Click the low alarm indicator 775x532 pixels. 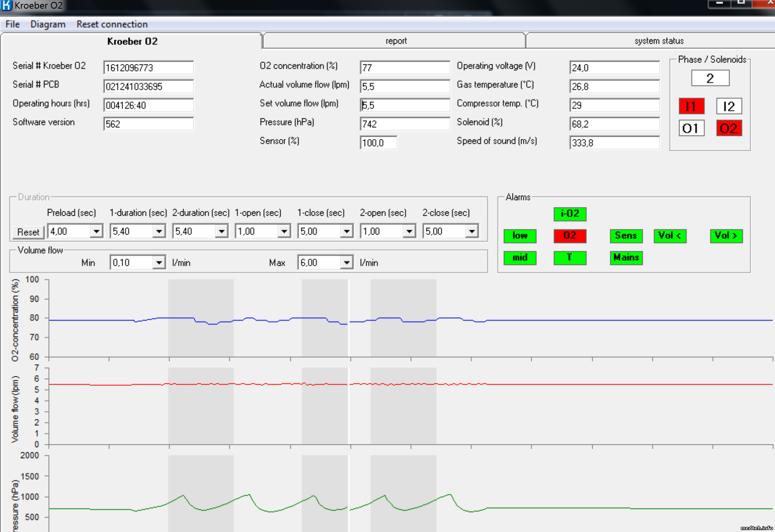520,236
